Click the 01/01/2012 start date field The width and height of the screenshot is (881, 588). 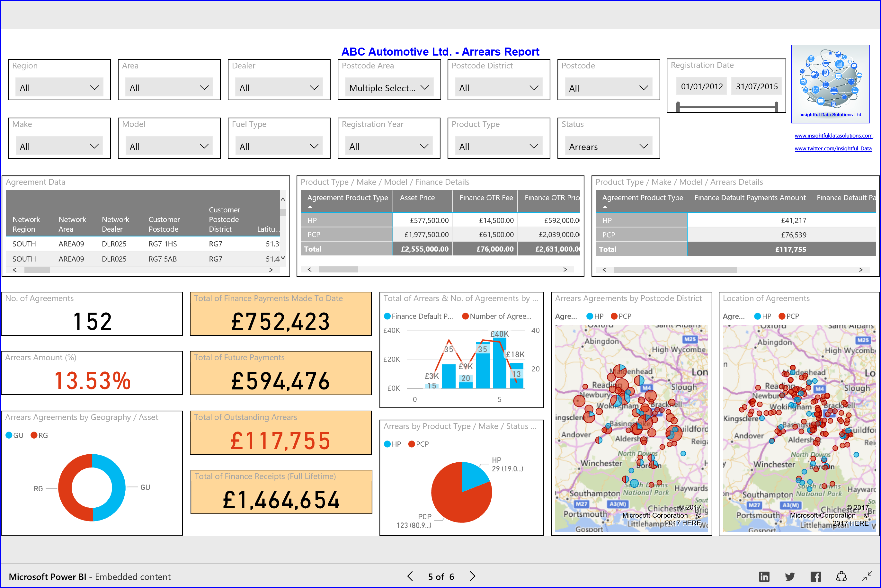[701, 86]
